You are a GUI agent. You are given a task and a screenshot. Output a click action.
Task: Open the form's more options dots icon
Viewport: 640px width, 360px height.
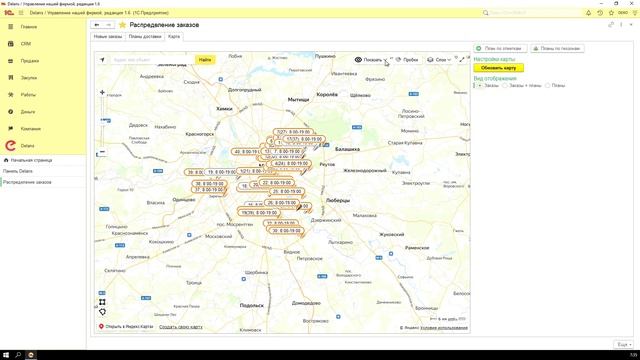coord(621,24)
